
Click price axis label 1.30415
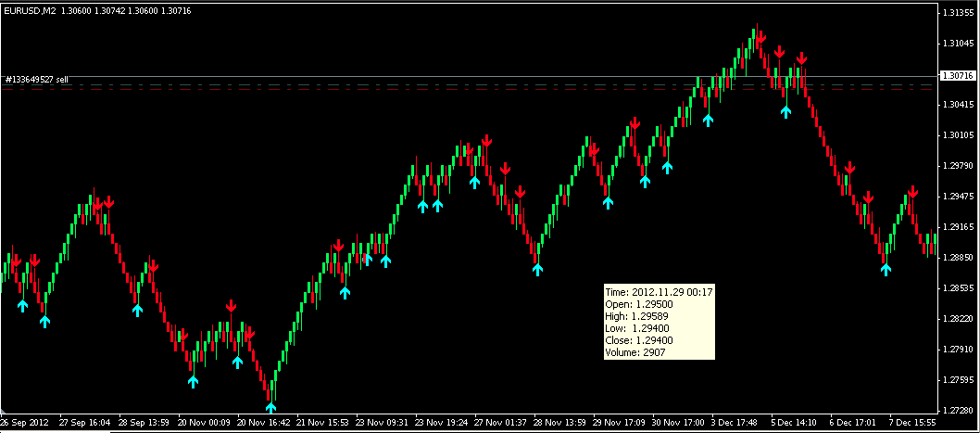[960, 105]
